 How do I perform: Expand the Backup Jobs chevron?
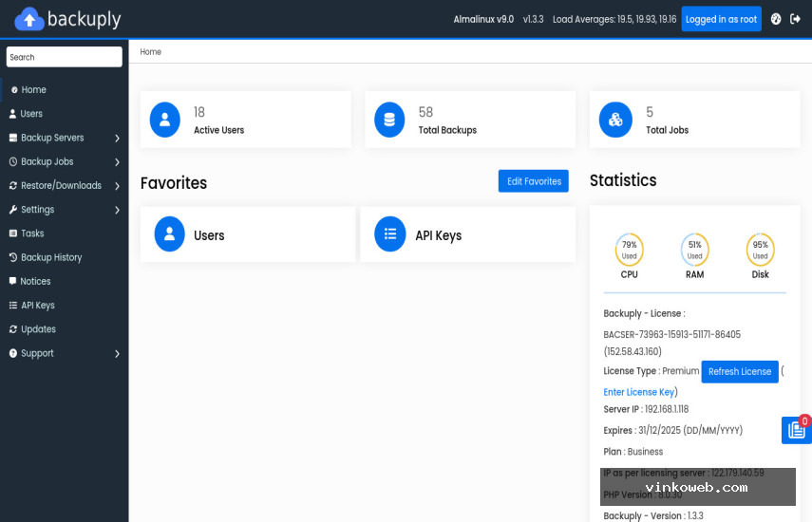pos(117,162)
